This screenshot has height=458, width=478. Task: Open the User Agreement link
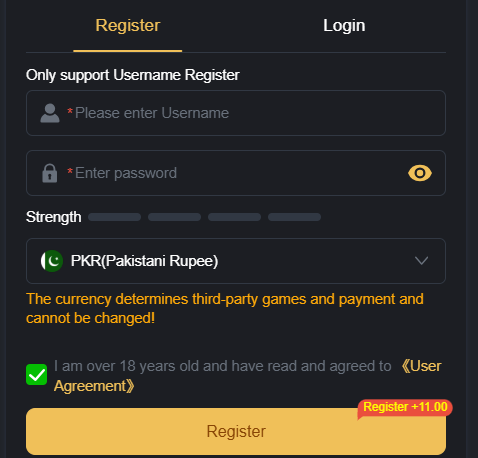pos(248,376)
